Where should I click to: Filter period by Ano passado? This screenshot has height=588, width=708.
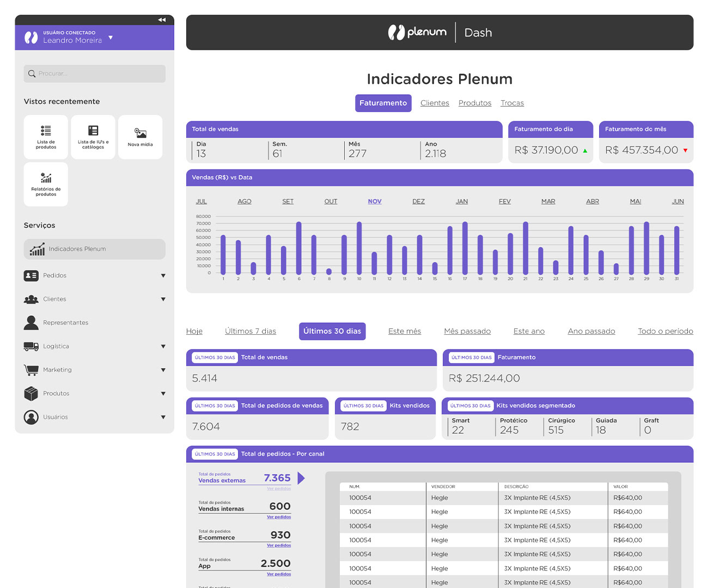tap(591, 331)
